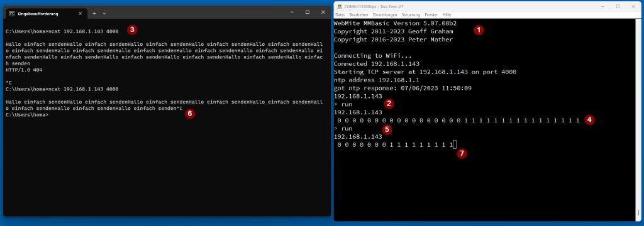Minimize the Eingabeaufforderung window
The width and height of the screenshot is (644, 226).
pyautogui.click(x=291, y=13)
